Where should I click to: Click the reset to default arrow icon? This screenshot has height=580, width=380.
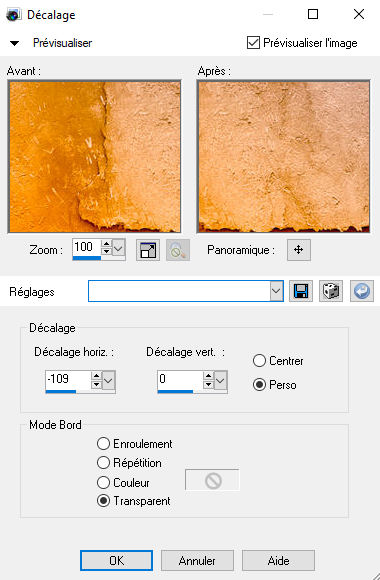click(361, 291)
